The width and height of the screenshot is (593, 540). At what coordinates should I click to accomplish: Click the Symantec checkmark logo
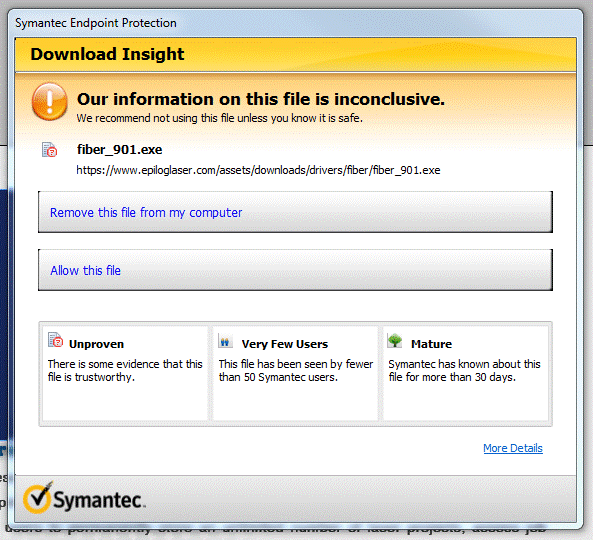(37, 497)
